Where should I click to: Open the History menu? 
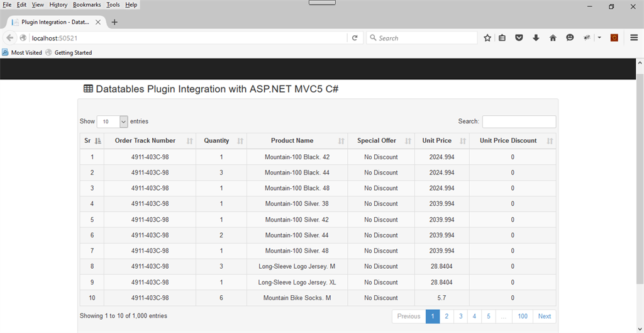(58, 5)
